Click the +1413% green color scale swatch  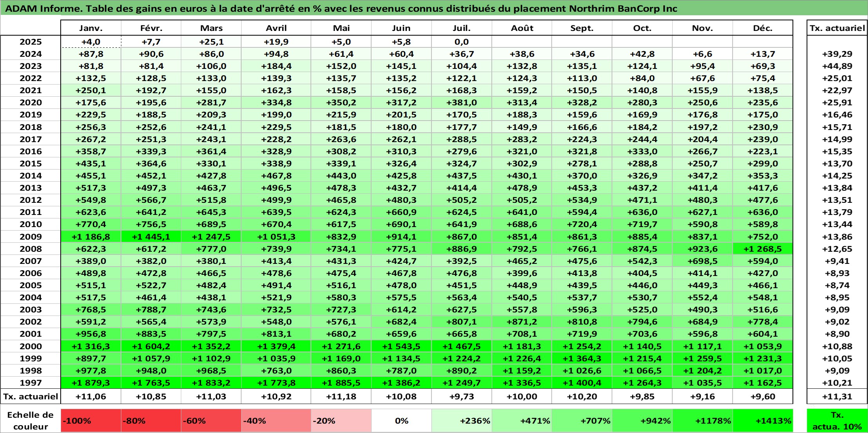tap(763, 421)
